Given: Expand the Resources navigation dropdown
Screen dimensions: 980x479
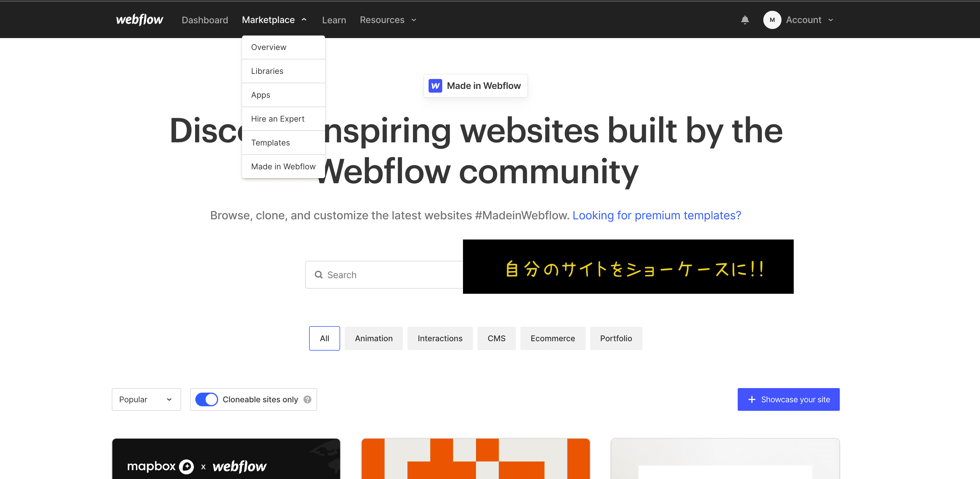Looking at the screenshot, I should (388, 19).
